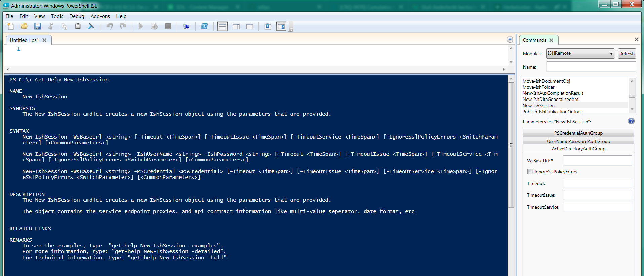Image resolution: width=644 pixels, height=276 pixels.
Task: Open New Remote PowerShell Tab icon
Action: click(186, 26)
